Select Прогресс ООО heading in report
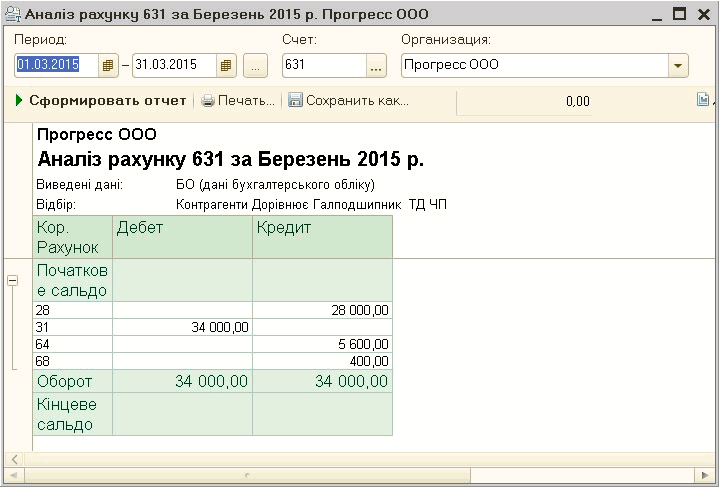Screen dimensions: 719x487 [97, 134]
